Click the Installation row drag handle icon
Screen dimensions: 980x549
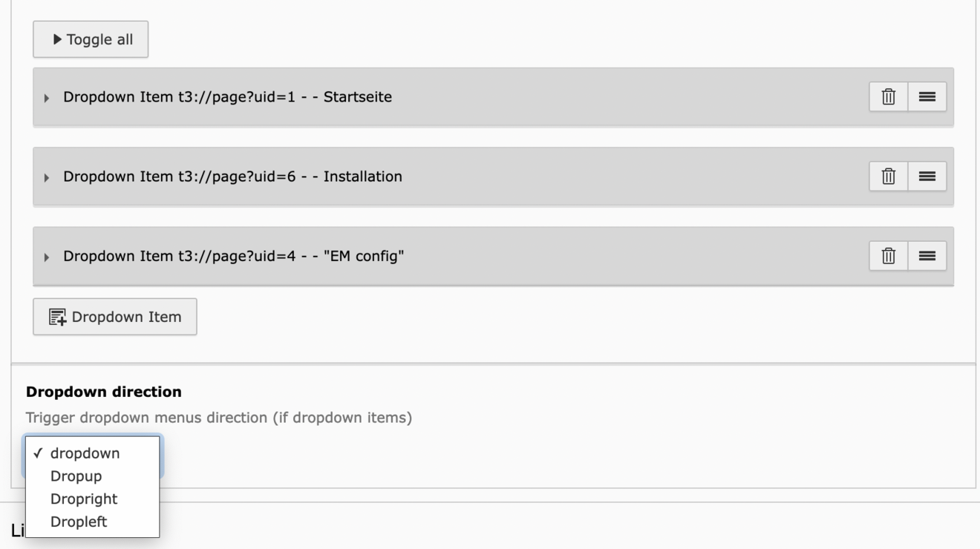click(927, 176)
